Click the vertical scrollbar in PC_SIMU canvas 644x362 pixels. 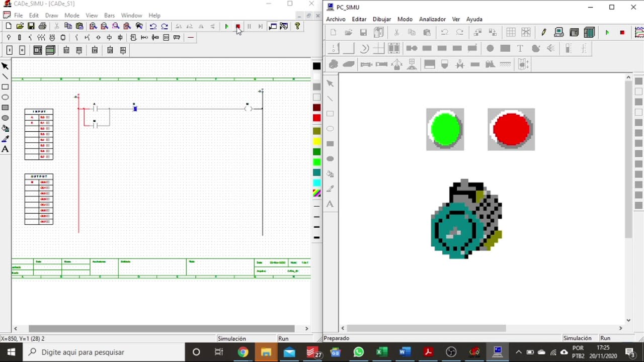pos(628,159)
